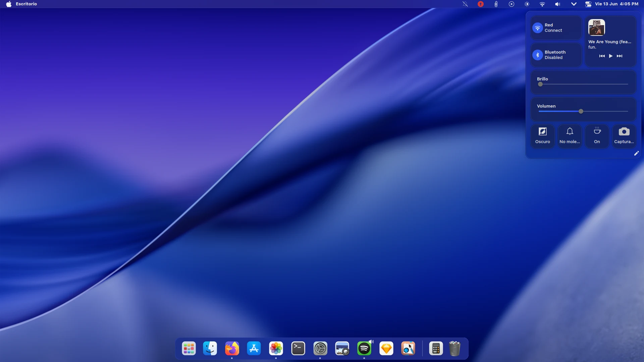Adjust the Volumen slider handle
Image resolution: width=644 pixels, height=362 pixels.
(x=581, y=111)
